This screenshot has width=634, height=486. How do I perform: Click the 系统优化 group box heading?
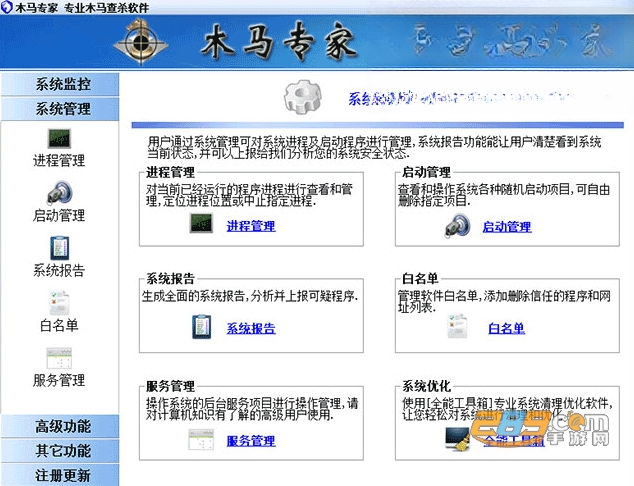point(426,386)
